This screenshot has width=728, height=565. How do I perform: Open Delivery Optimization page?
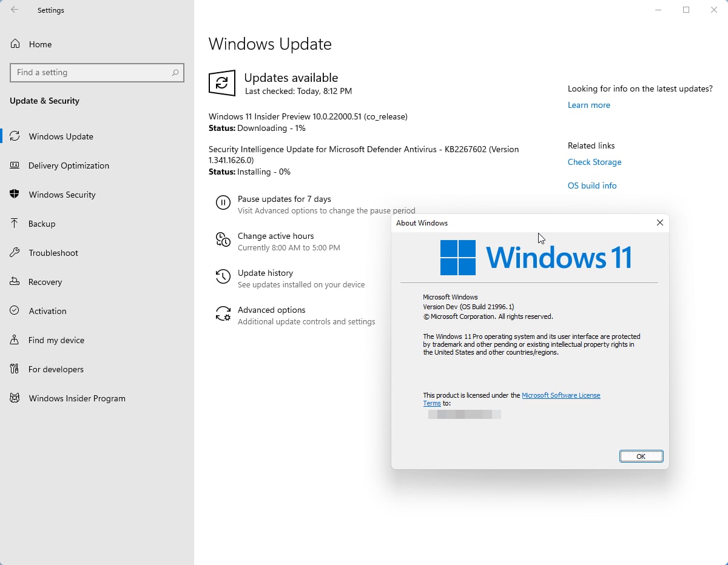tap(69, 165)
